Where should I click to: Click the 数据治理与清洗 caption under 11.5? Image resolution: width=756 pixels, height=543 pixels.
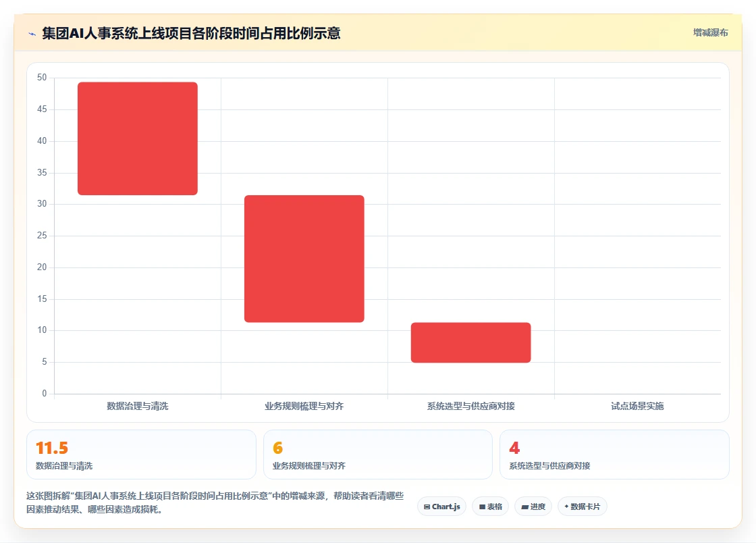click(x=64, y=466)
